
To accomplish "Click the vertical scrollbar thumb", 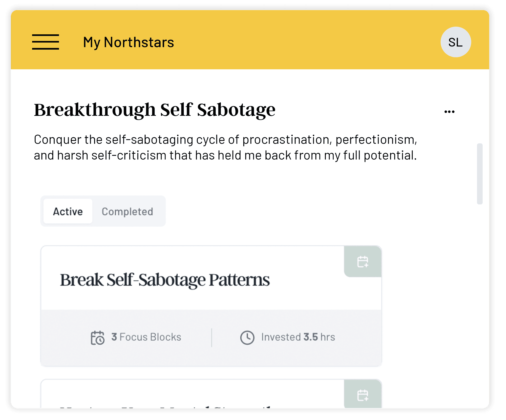I will coord(480,174).
